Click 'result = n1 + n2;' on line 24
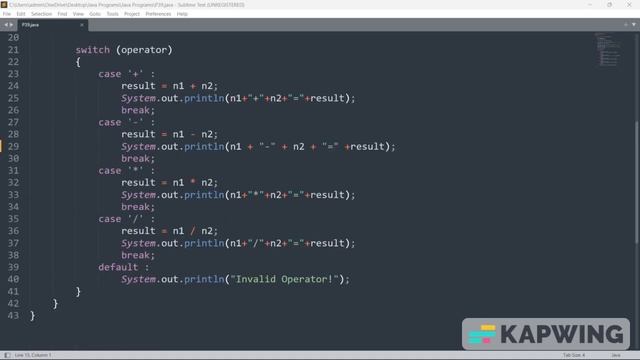This screenshot has width=640, height=360. [169, 86]
